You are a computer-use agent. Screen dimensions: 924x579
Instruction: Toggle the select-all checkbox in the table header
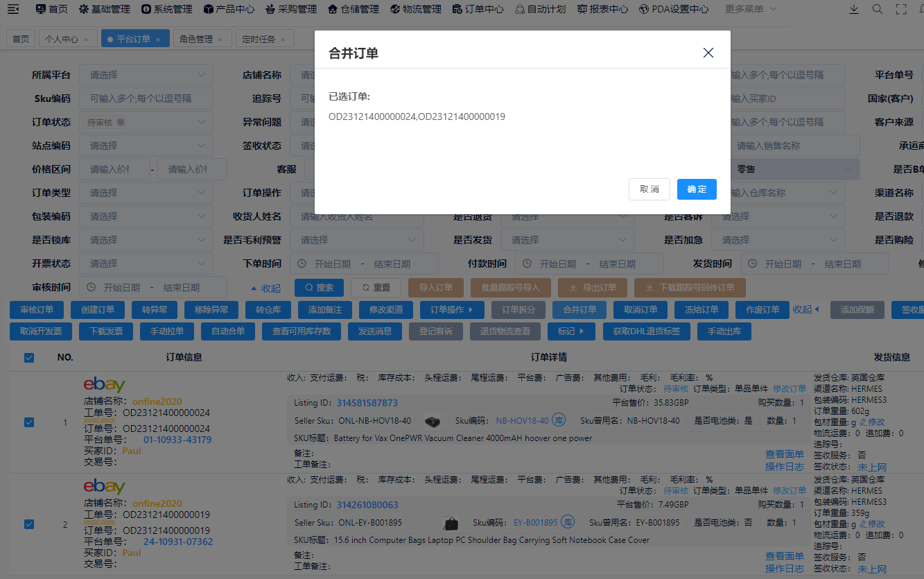click(28, 357)
